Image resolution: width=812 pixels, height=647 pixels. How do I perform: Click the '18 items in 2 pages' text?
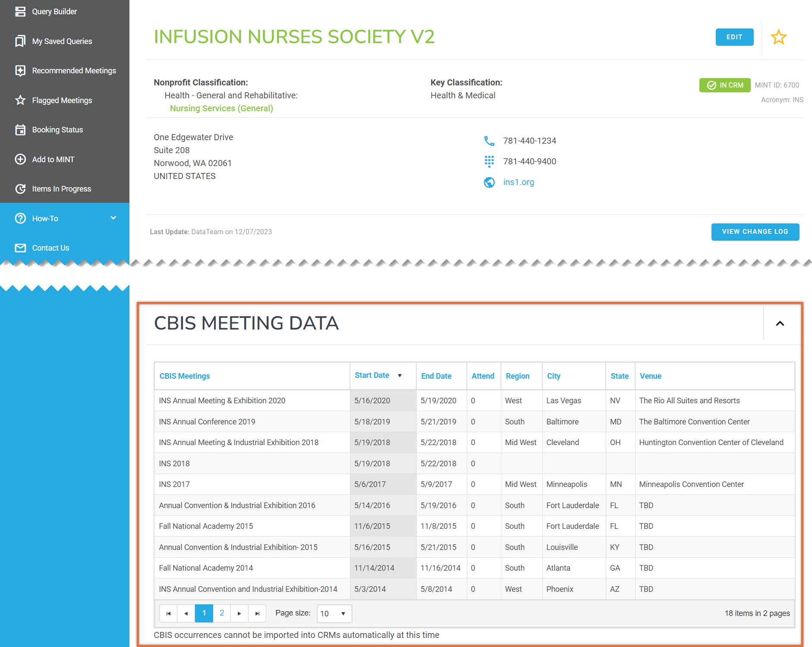pos(757,613)
